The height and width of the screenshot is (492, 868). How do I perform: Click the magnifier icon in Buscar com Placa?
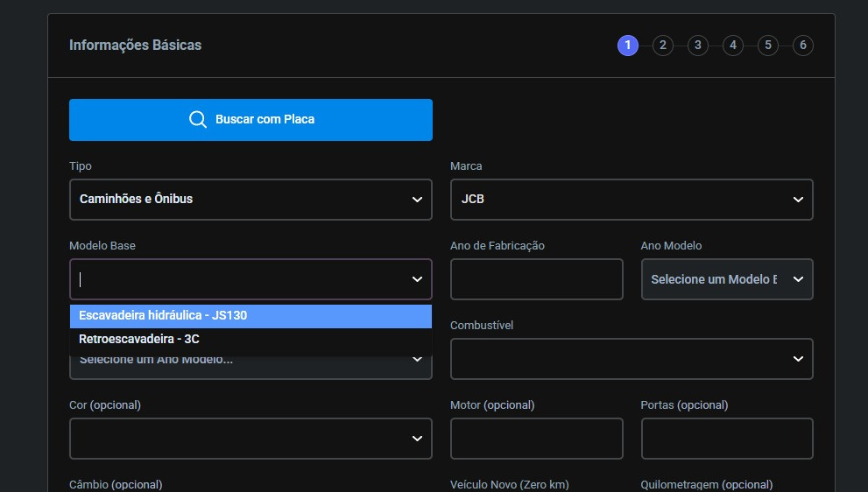tap(198, 120)
